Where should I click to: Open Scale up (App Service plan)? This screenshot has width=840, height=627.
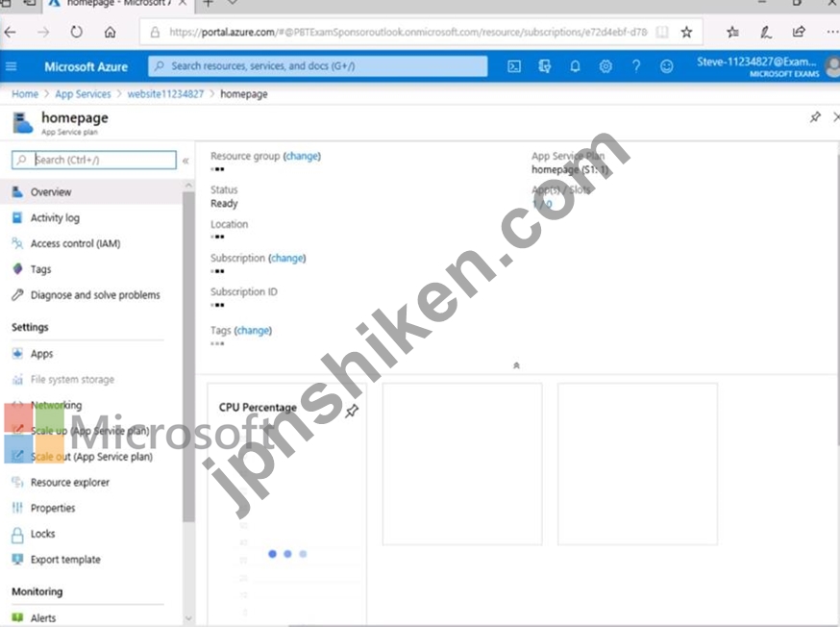(91, 431)
